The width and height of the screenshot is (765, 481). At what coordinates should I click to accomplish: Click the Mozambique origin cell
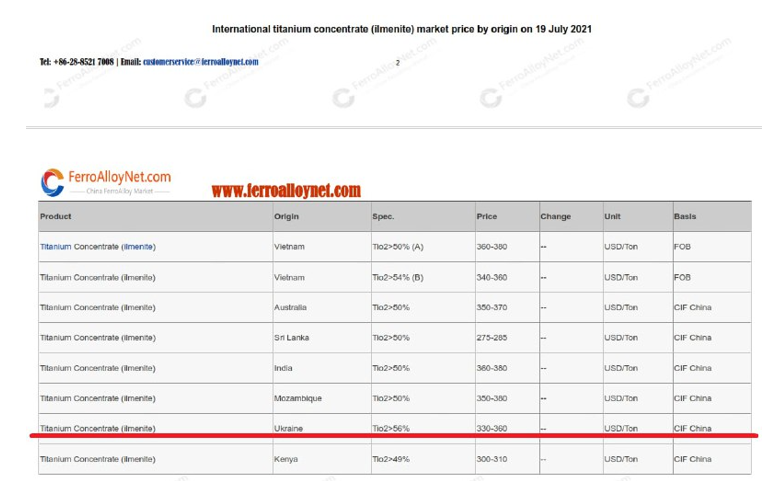pos(297,398)
